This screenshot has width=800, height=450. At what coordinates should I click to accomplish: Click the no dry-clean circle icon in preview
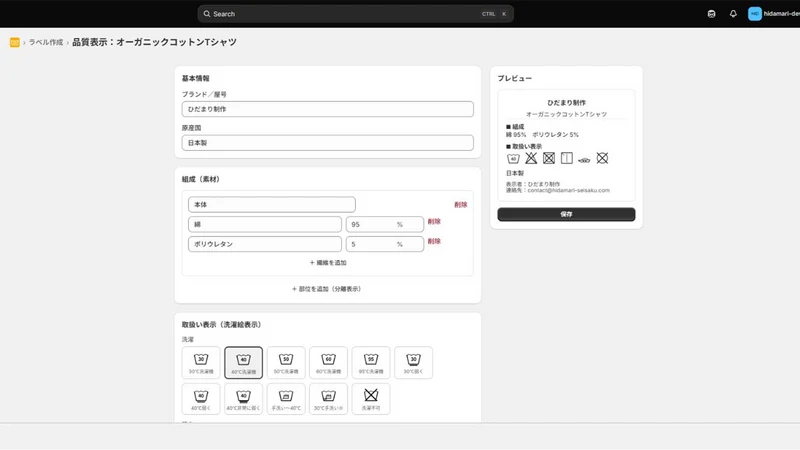click(x=603, y=158)
